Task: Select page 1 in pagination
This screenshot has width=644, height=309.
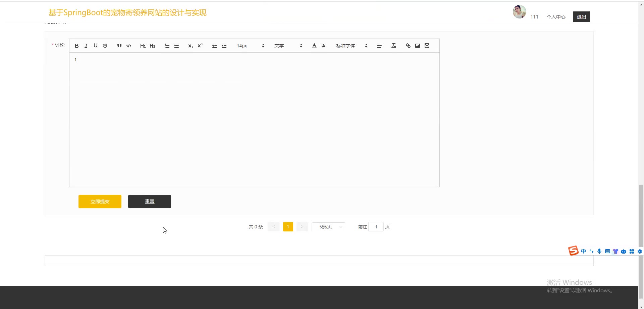Action: [x=288, y=227]
